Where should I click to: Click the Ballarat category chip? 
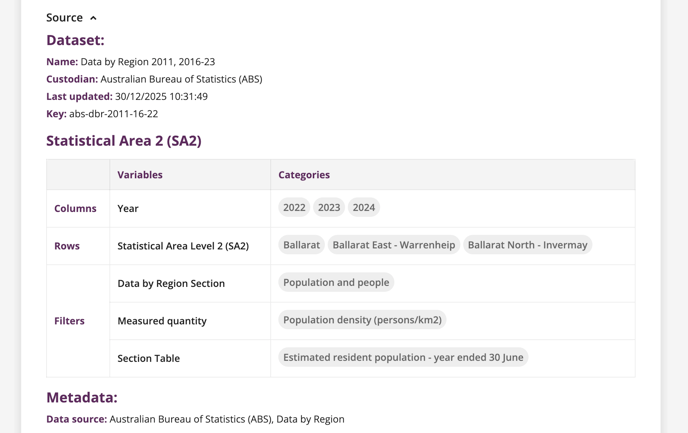301,245
